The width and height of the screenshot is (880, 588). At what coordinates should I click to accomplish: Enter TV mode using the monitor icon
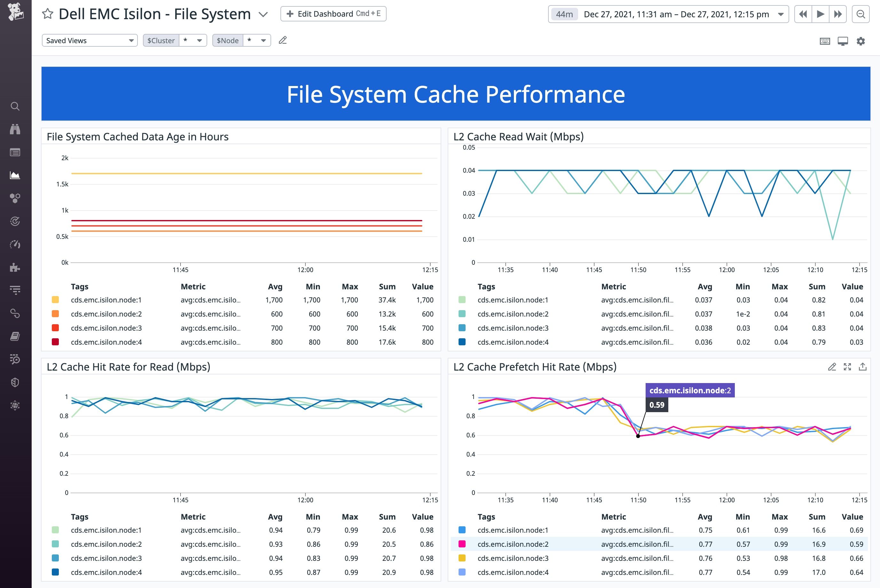point(843,41)
